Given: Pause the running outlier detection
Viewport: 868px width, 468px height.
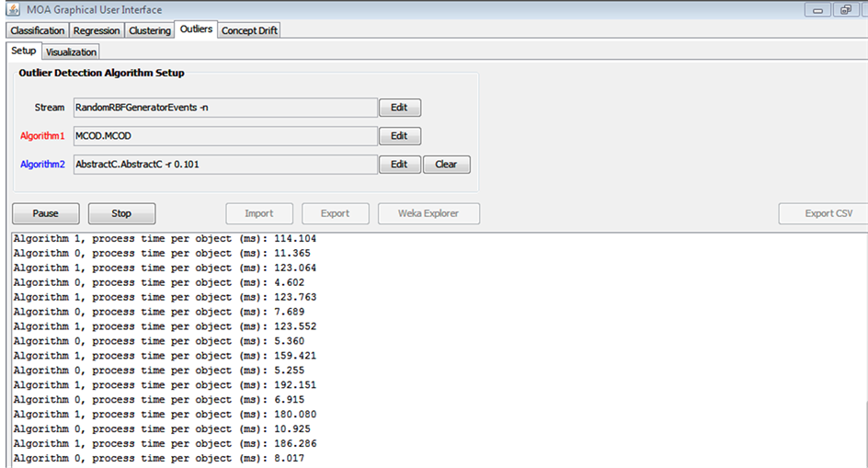Looking at the screenshot, I should coord(45,213).
